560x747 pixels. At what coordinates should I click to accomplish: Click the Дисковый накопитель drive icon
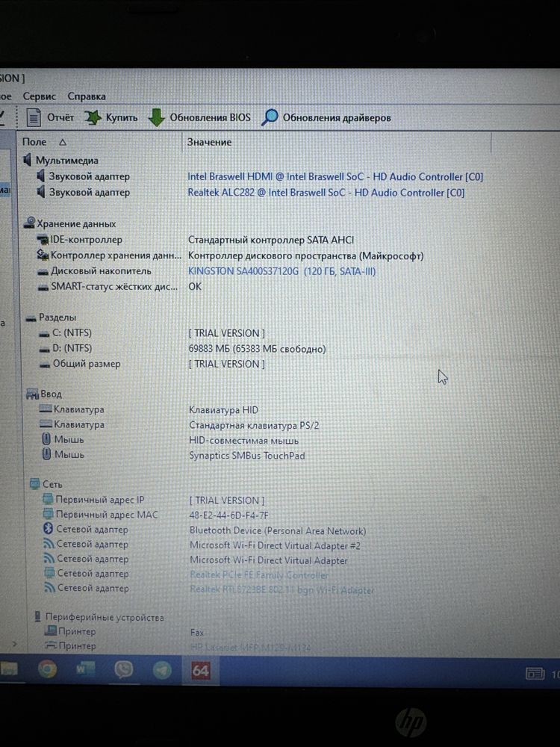coord(44,272)
